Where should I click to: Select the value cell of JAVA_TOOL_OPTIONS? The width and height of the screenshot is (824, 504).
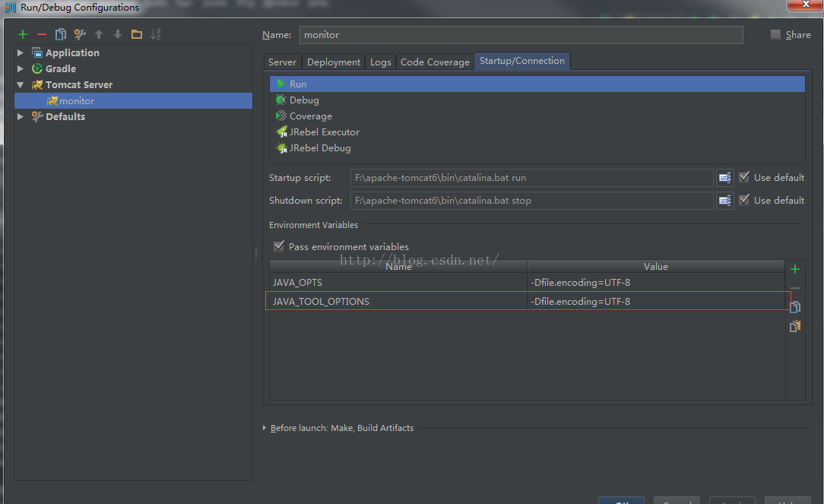(656, 301)
